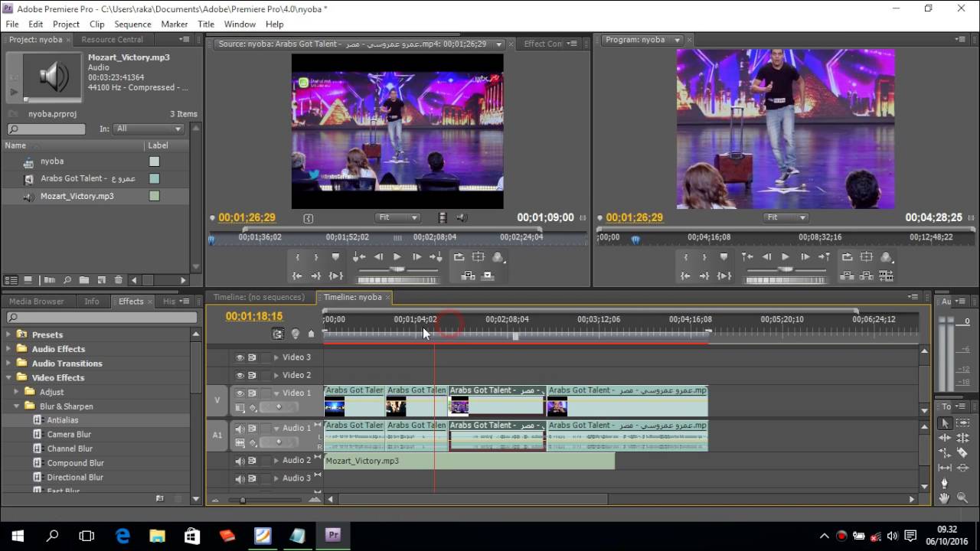Switch to the Media Browser tab

(37, 302)
